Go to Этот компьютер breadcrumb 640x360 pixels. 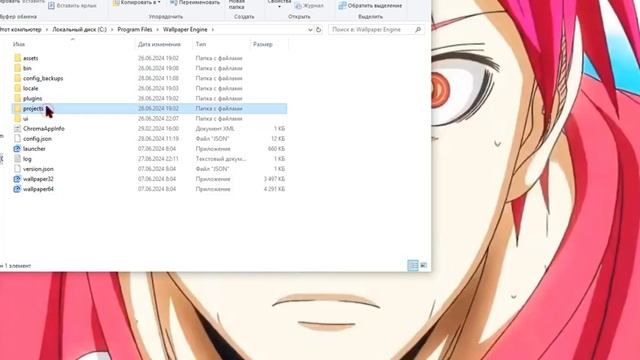20,30
